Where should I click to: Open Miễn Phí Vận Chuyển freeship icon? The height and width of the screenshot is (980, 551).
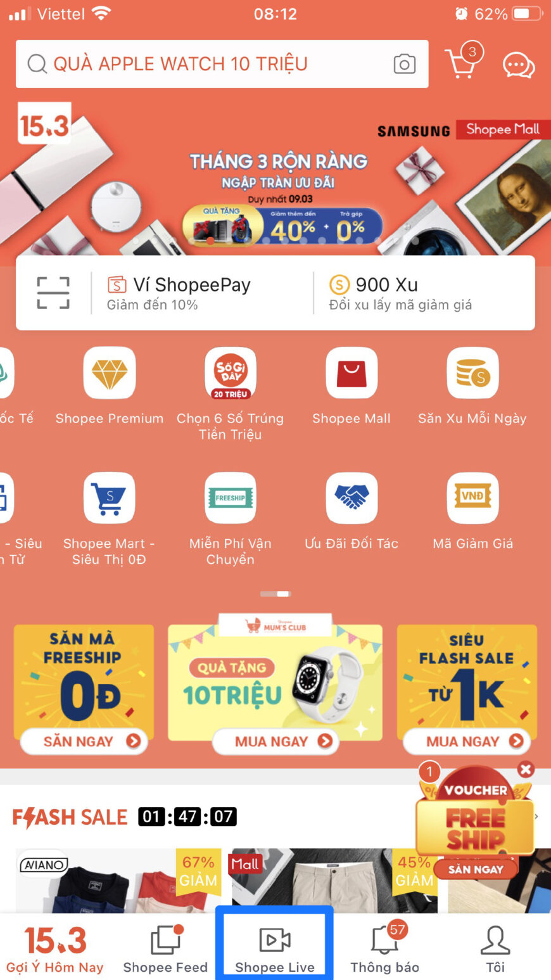click(231, 498)
